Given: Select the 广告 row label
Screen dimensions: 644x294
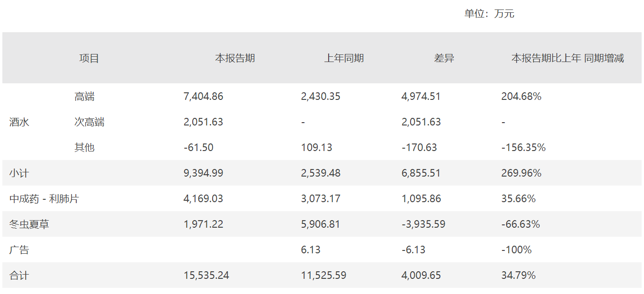Looking at the screenshot, I should click(19, 250).
